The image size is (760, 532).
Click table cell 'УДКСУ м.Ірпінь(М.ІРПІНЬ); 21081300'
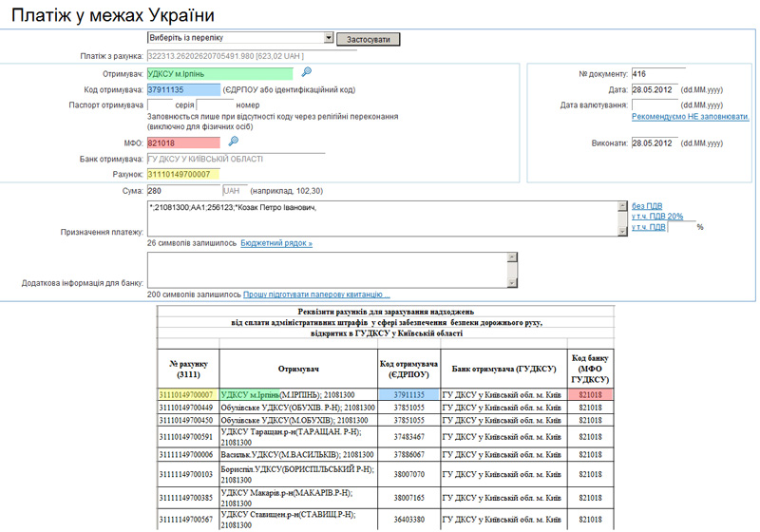(x=298, y=395)
